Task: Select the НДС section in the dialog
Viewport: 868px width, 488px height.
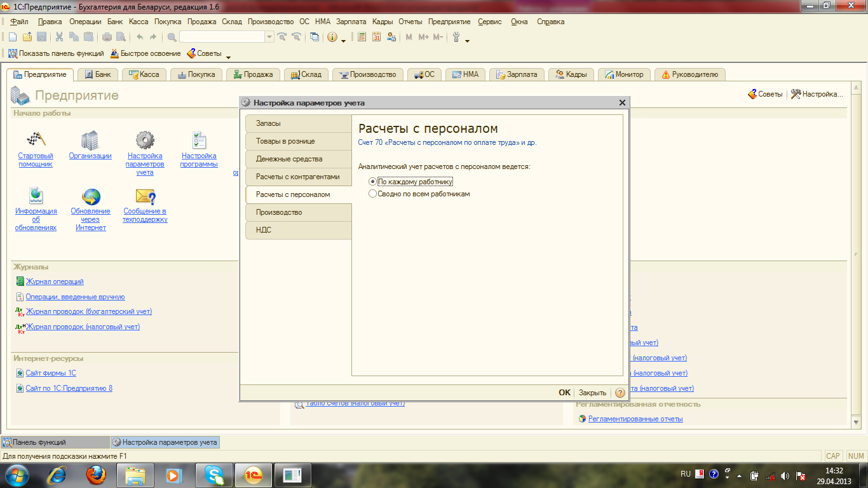Action: tap(298, 230)
